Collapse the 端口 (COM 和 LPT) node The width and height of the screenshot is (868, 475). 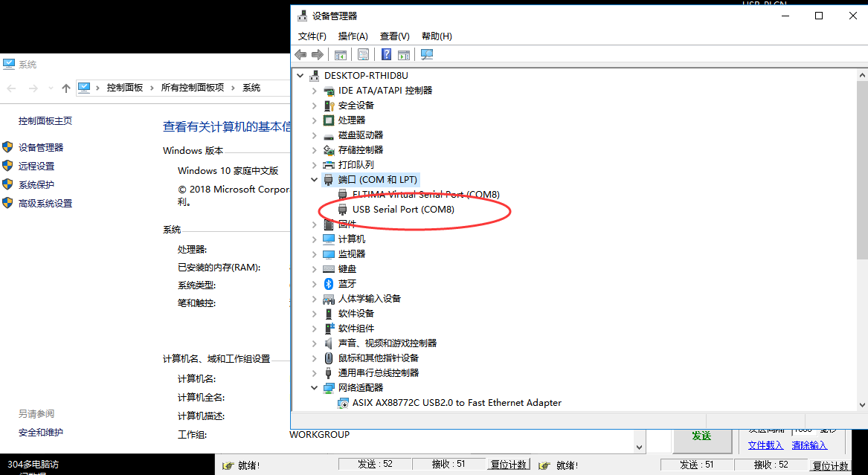click(x=315, y=179)
